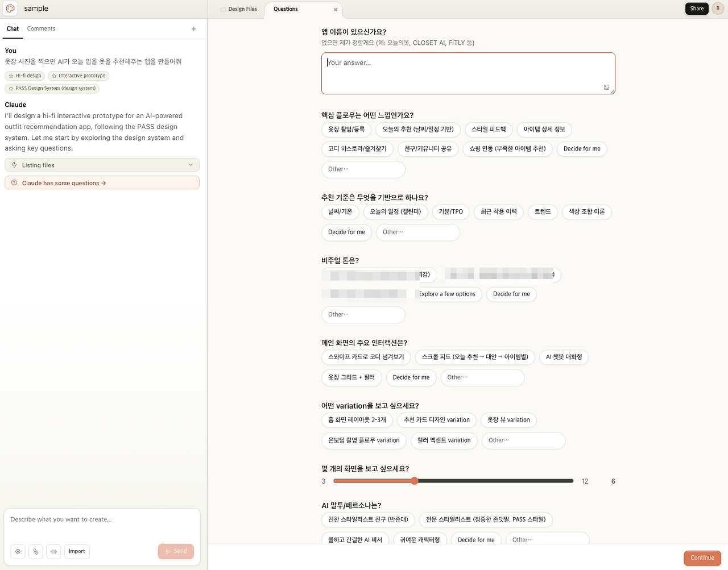Select the 스크롤 피드 chip
Viewport: 728px width, 570px height.
coord(475,357)
